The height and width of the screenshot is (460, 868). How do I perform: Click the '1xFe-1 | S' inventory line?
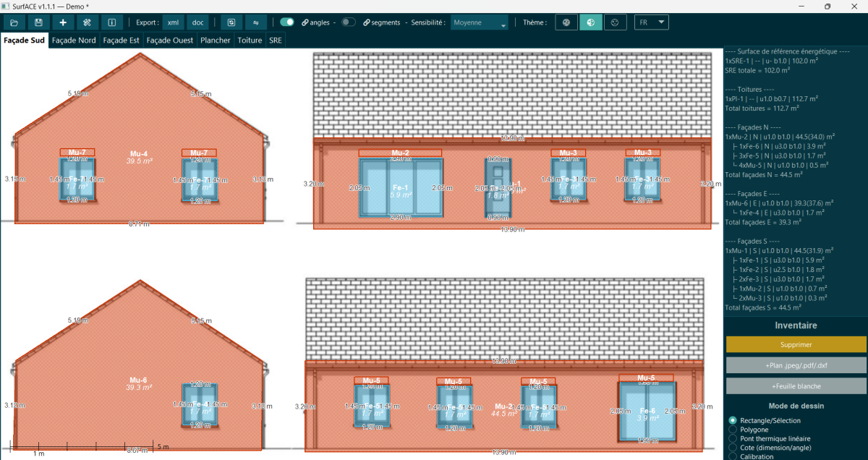(780, 260)
